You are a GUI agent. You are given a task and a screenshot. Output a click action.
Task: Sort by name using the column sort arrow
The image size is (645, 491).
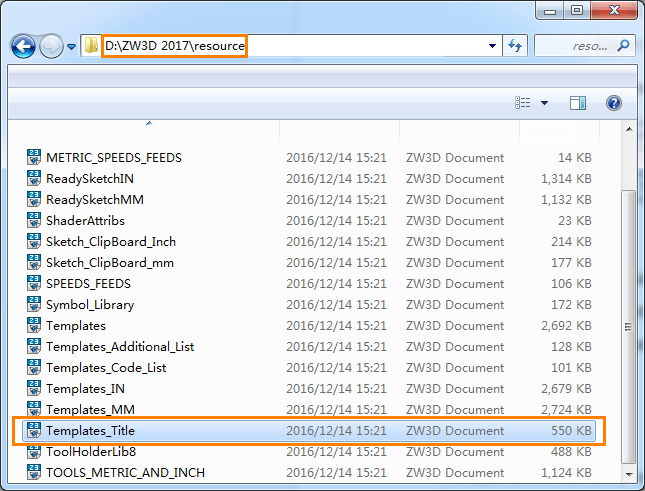point(149,123)
